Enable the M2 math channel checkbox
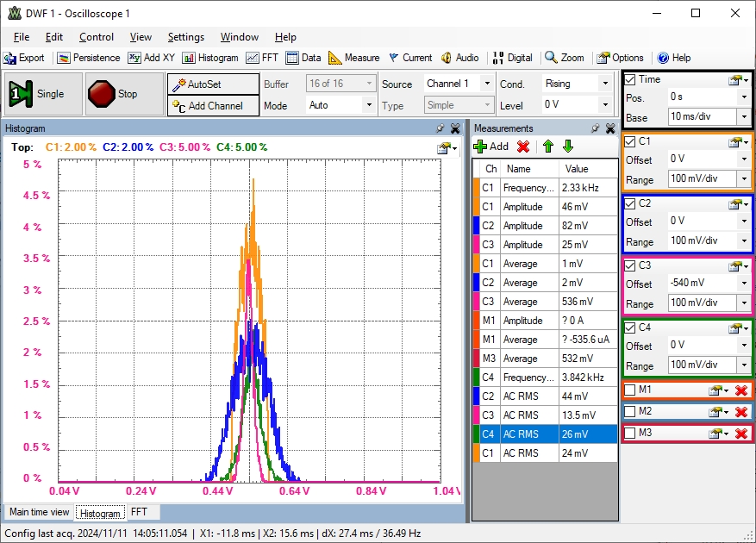 [630, 411]
